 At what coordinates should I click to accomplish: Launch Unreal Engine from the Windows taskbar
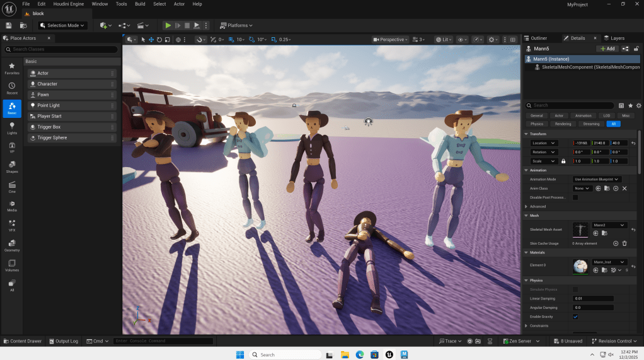point(389,354)
